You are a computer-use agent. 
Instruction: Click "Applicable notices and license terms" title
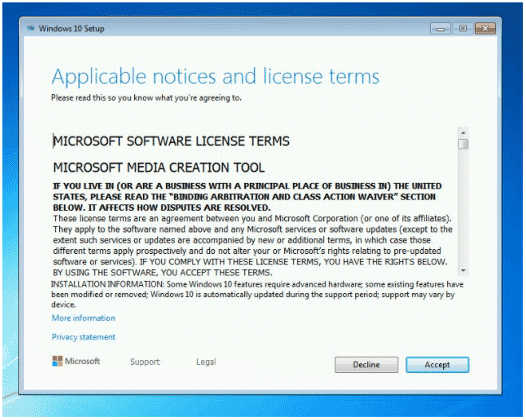pyautogui.click(x=216, y=77)
